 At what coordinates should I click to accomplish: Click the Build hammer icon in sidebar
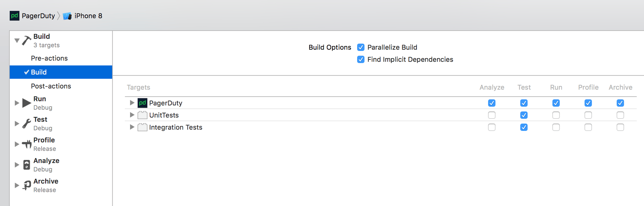(x=26, y=41)
